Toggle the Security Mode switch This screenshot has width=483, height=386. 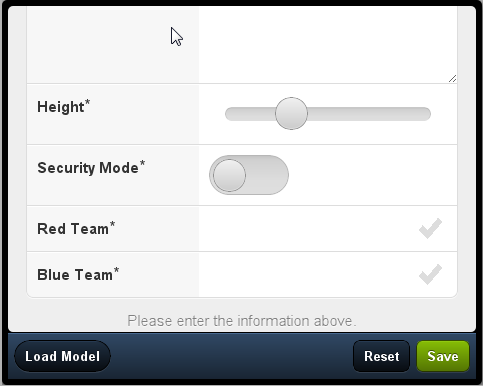249,175
